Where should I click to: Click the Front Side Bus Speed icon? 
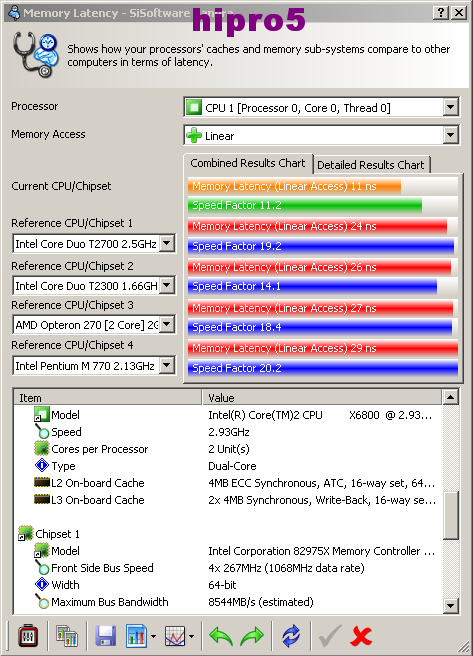click(41, 567)
